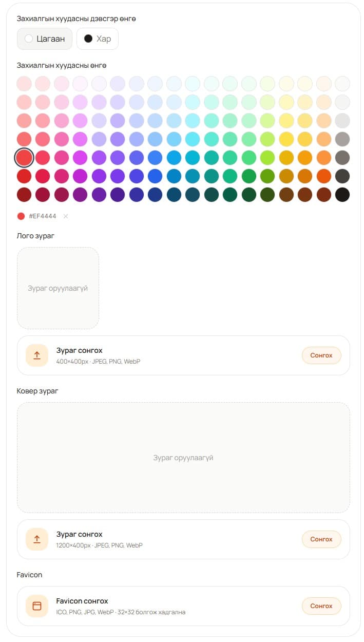Viewport: 364px width, 642px height.
Task: Select the medium gray swatch ending the selected row
Action: click(x=342, y=158)
